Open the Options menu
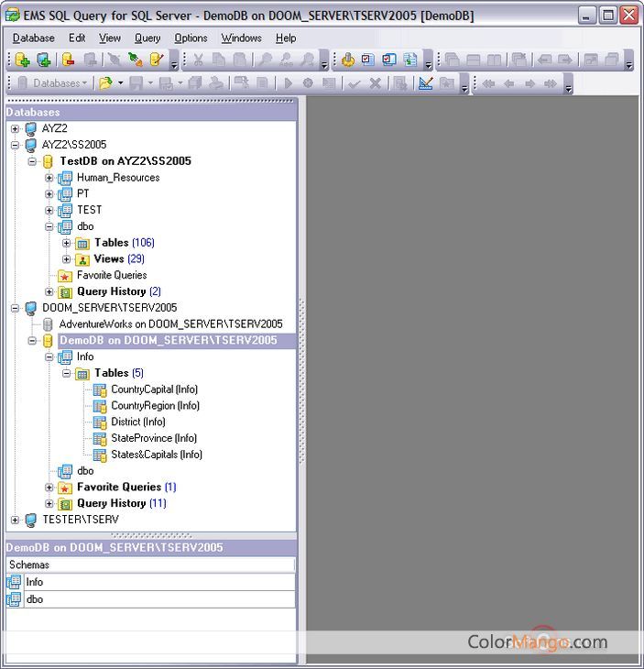Image resolution: width=644 pixels, height=669 pixels. (x=191, y=38)
